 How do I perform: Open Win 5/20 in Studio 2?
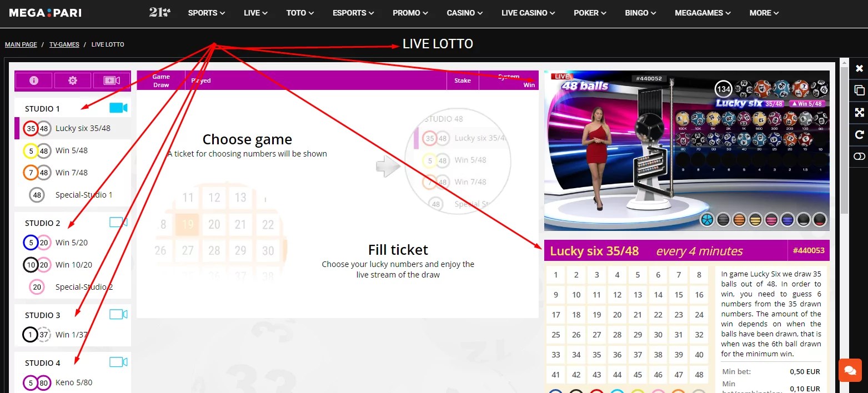[x=74, y=243]
